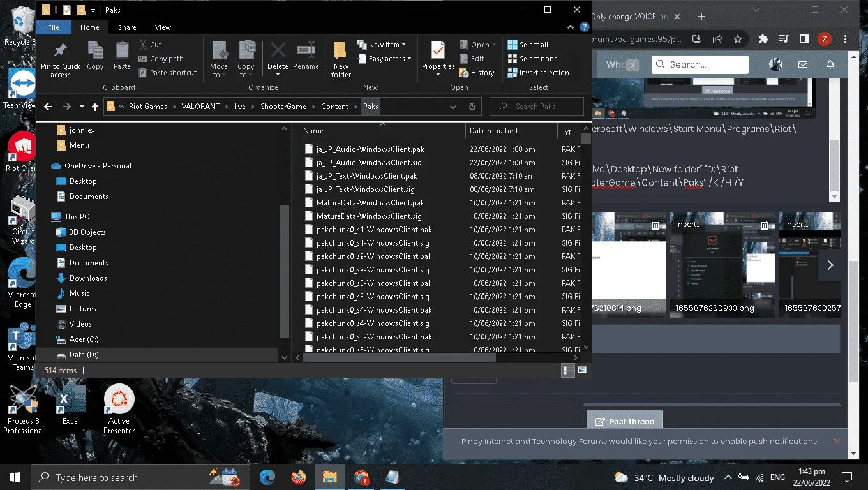
Task: Open the Chrome side panel icon
Action: click(804, 39)
